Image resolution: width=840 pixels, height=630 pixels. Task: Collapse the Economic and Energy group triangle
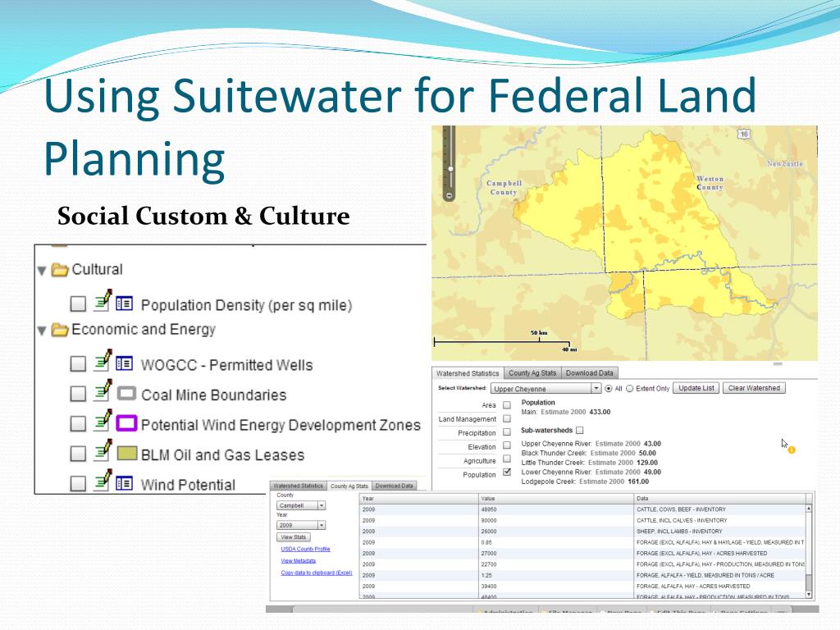click(42, 331)
